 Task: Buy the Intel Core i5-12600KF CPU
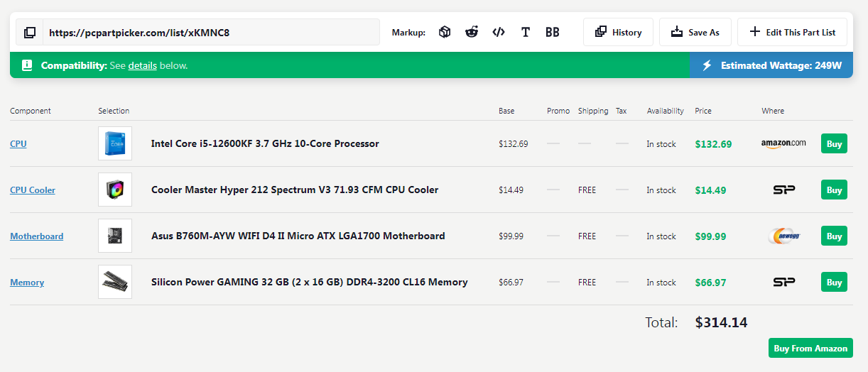(x=834, y=143)
